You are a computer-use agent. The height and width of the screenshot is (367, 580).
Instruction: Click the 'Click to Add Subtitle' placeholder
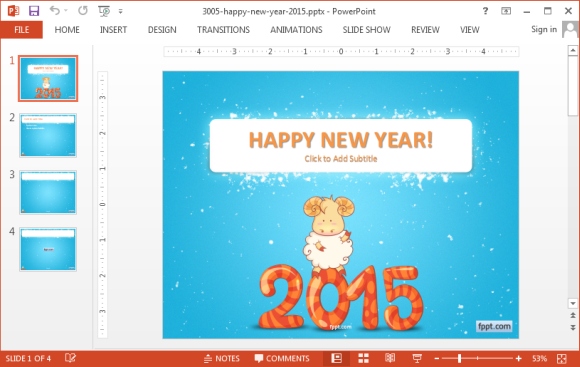click(341, 159)
